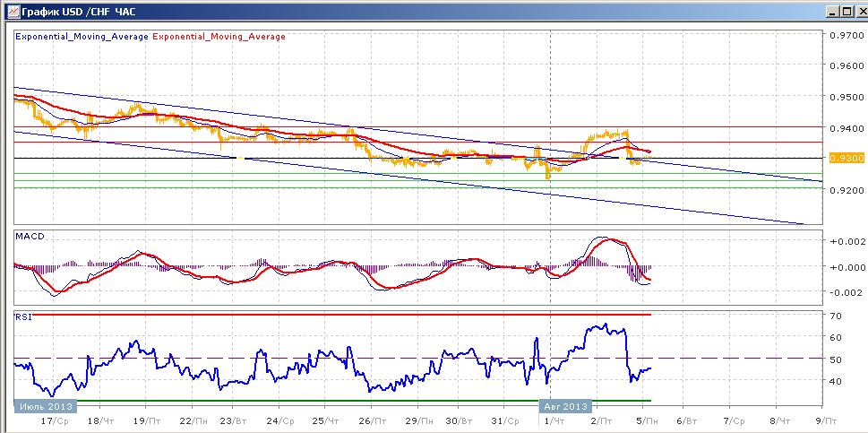
Task: Maximize the USD/CHF chart window
Action: (846, 11)
